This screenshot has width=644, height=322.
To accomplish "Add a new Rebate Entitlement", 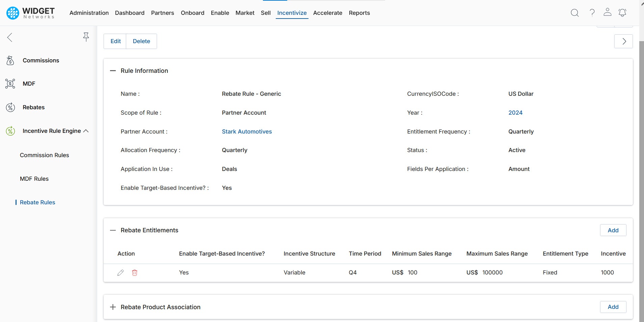I will [x=613, y=230].
